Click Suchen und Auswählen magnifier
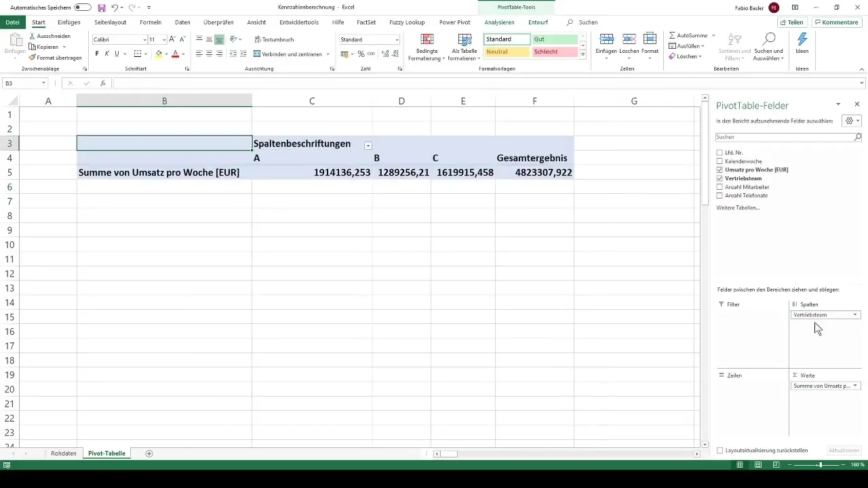The width and height of the screenshot is (868, 488). coord(769,39)
